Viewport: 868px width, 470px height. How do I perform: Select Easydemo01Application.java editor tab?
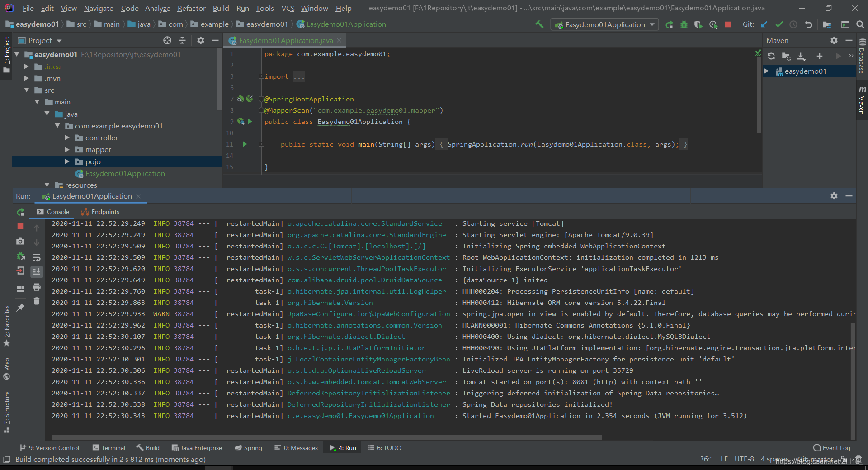286,40
